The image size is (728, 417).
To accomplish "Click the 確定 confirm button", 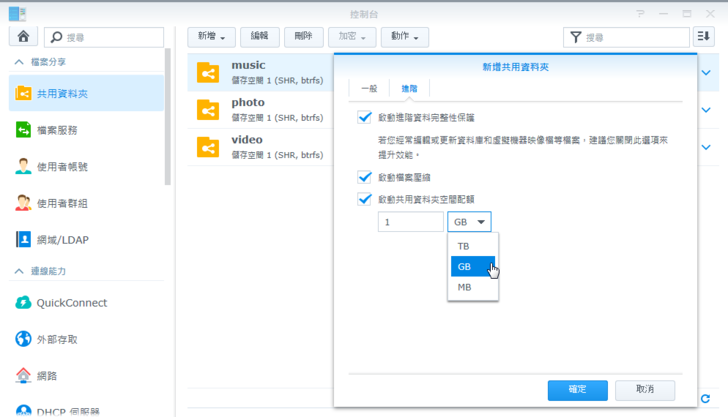I will (578, 389).
